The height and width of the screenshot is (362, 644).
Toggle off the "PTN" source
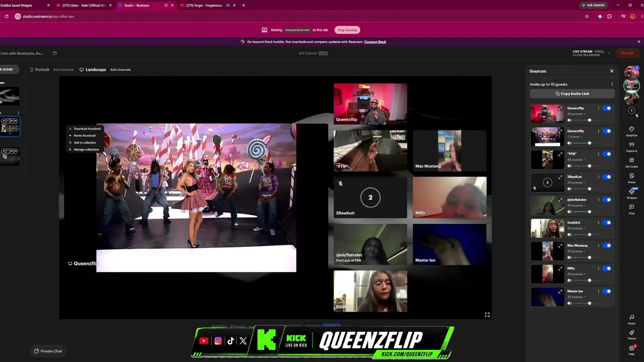607,154
